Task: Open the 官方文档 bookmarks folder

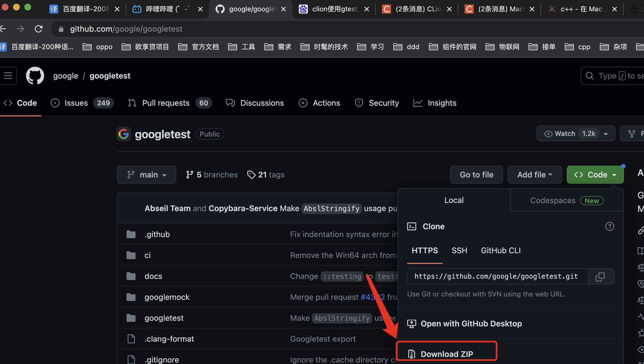Action: pyautogui.click(x=199, y=47)
